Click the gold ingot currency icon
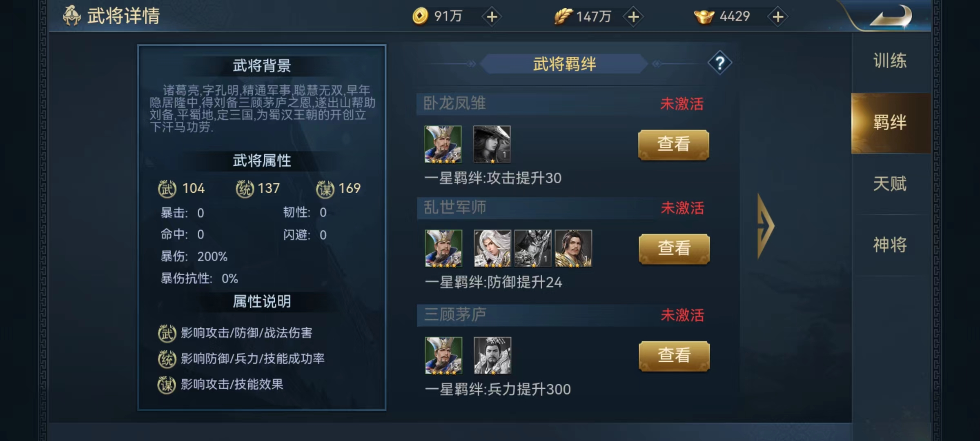980x441 pixels. coord(704,16)
